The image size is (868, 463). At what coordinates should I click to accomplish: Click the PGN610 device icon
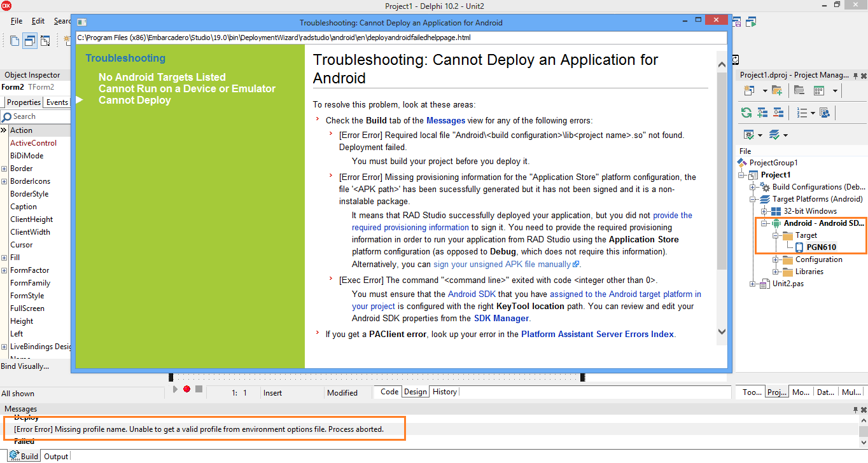coord(799,247)
